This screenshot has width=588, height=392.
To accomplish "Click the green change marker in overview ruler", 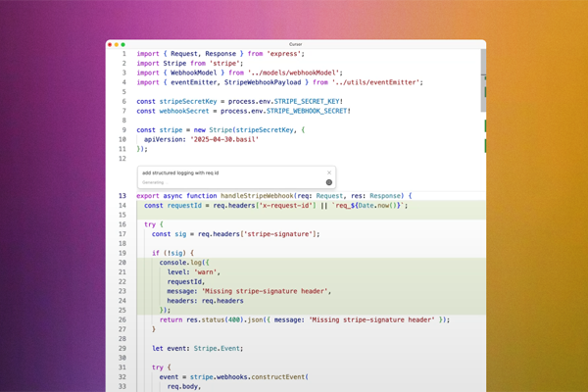I will (484, 127).
